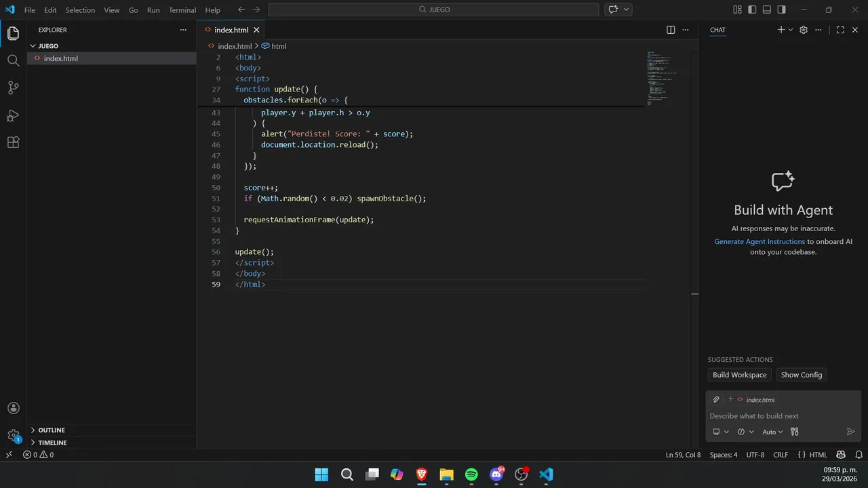This screenshot has height=488, width=868.
Task: Open the Help menu
Action: [213, 10]
